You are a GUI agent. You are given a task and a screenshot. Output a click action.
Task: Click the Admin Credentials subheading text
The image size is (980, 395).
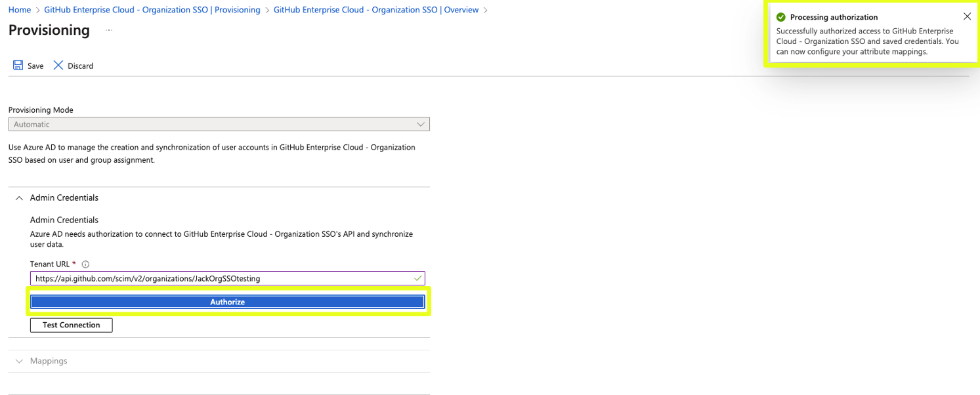click(64, 220)
